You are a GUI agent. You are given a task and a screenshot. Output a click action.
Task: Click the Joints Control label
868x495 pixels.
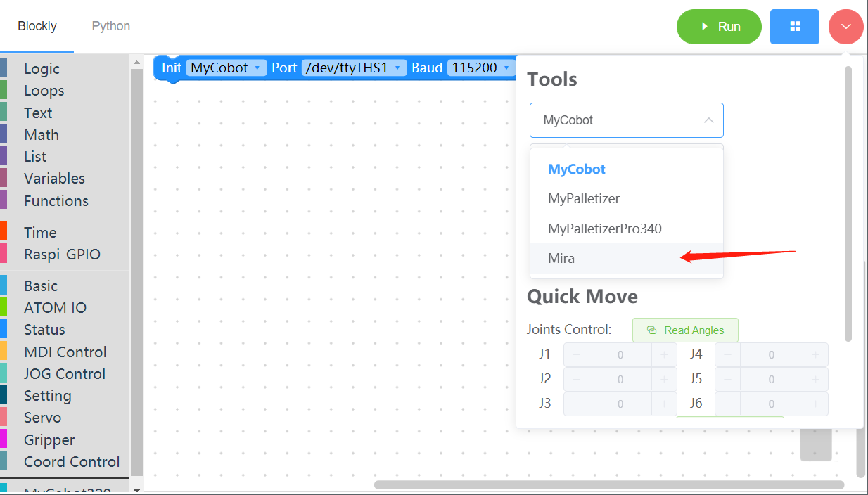(569, 329)
